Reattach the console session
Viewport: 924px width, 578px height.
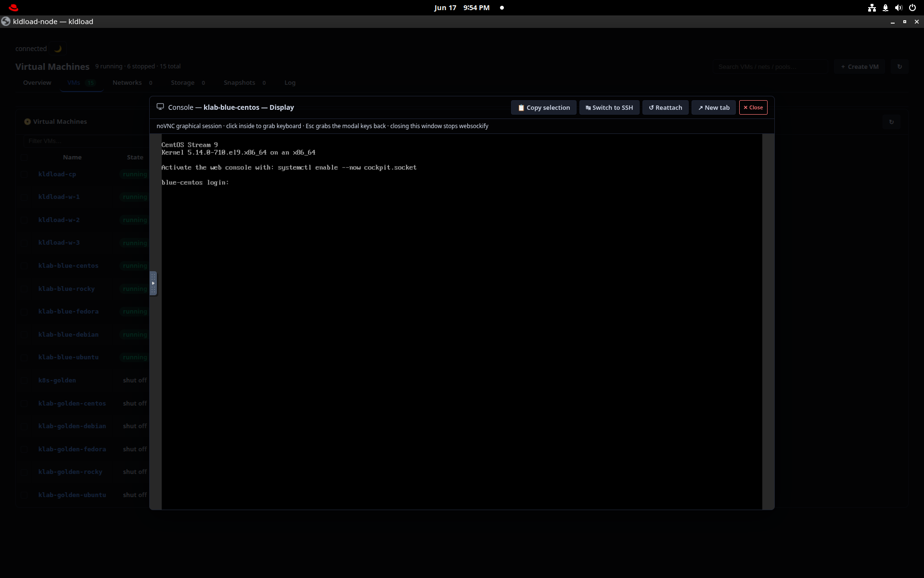[x=666, y=107]
